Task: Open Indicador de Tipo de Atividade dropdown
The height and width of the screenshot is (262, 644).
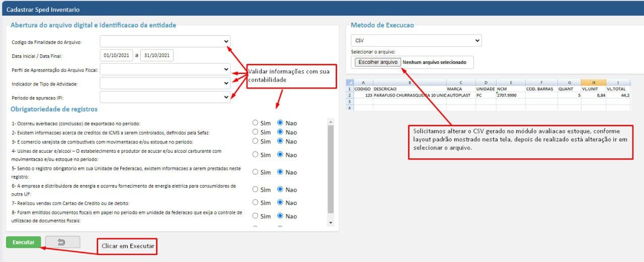Action: pyautogui.click(x=165, y=83)
